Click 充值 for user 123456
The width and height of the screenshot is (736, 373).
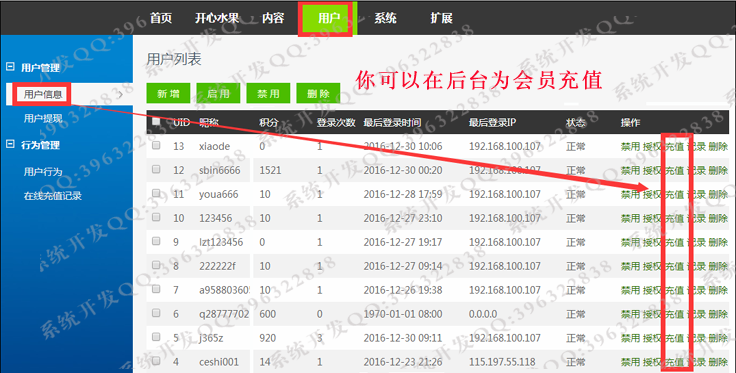point(675,218)
